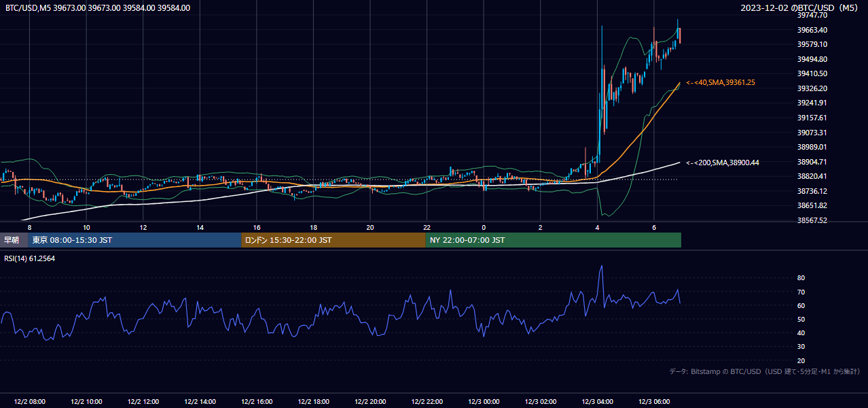Click the 12/2 12:00 time label
This screenshot has width=868, height=408.
point(143,402)
